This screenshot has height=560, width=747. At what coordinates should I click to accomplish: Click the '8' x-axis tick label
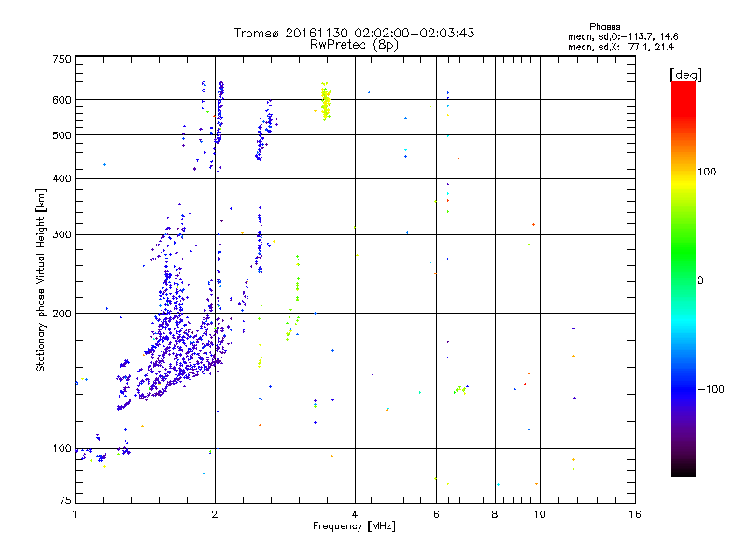coord(495,514)
